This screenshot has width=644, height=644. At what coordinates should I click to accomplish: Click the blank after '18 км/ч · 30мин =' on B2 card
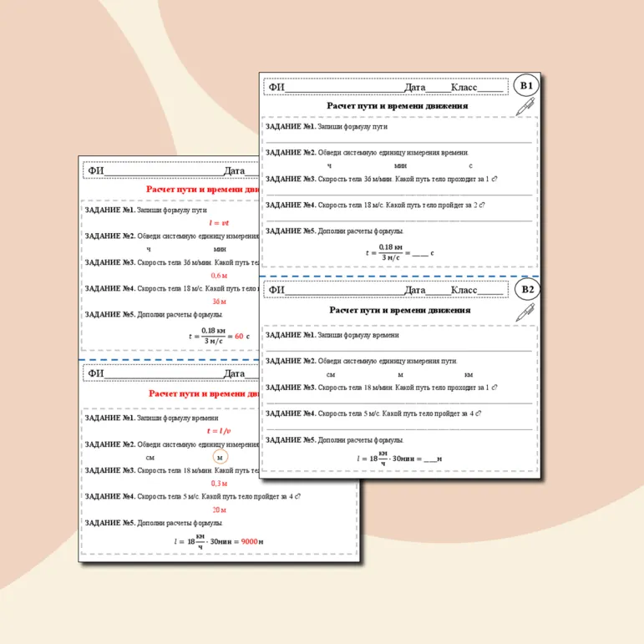430,459
